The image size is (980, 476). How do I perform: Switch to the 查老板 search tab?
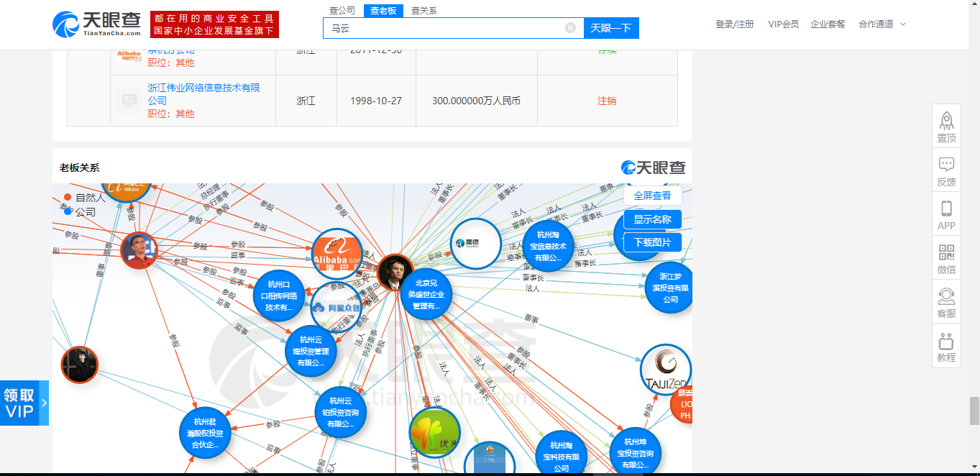click(x=383, y=11)
